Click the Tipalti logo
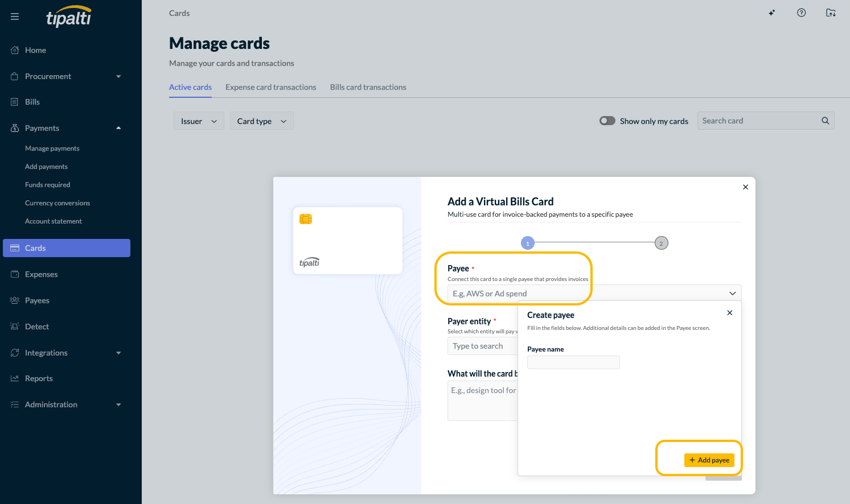This screenshot has width=850, height=504. coord(69,16)
